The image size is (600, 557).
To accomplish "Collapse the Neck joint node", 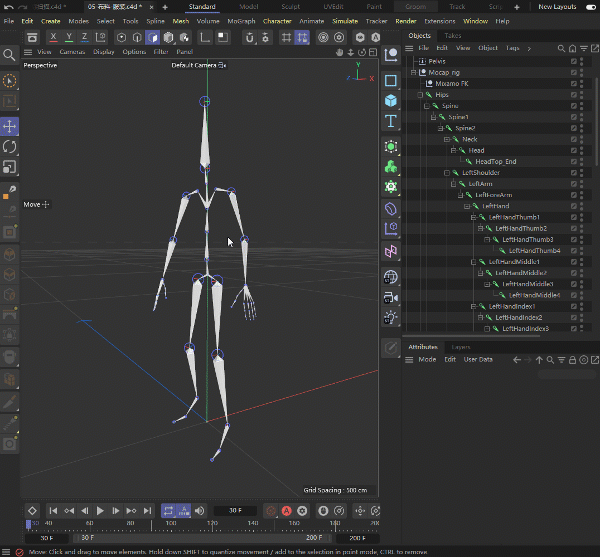I will click(448, 139).
